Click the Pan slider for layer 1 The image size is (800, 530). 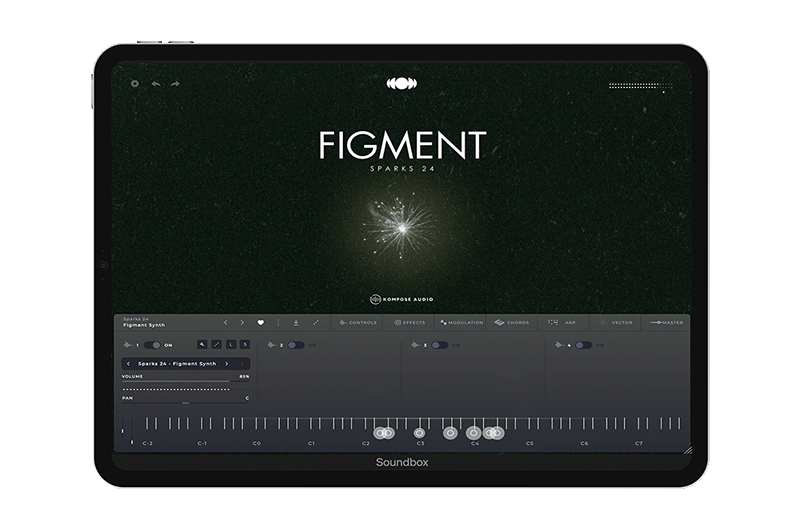coord(185,403)
